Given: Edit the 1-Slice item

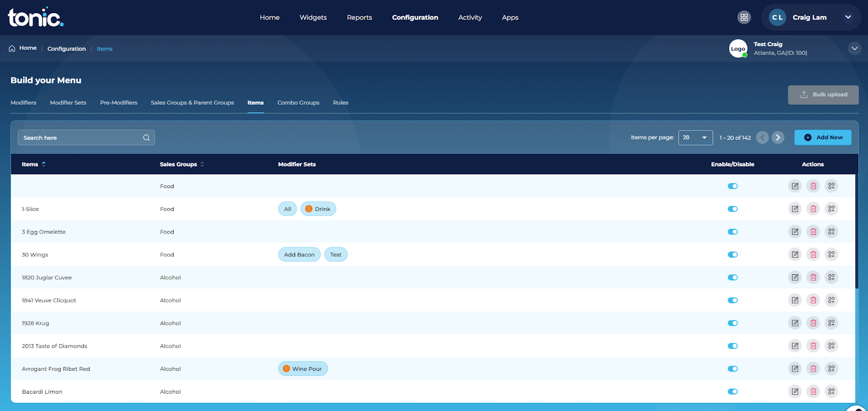Looking at the screenshot, I should point(795,209).
